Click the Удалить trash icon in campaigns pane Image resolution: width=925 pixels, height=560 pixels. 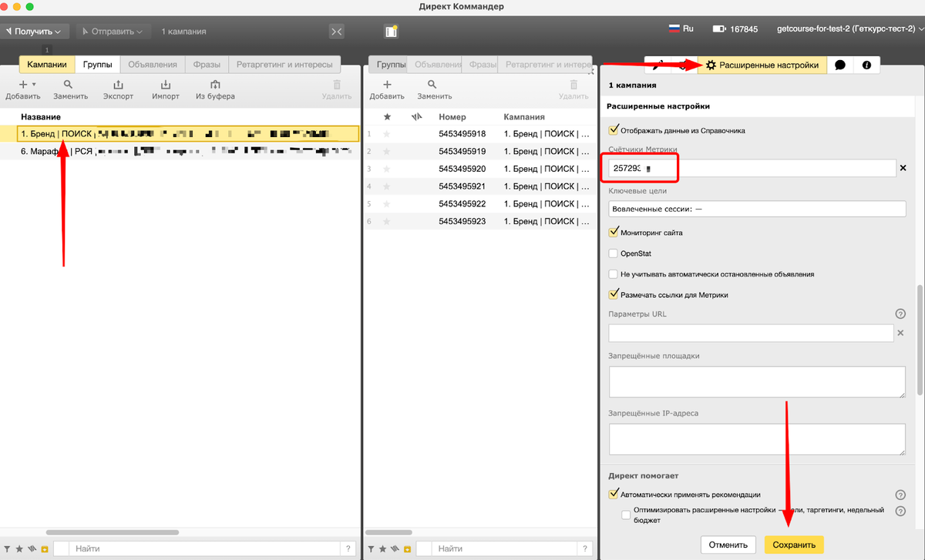pos(336,84)
